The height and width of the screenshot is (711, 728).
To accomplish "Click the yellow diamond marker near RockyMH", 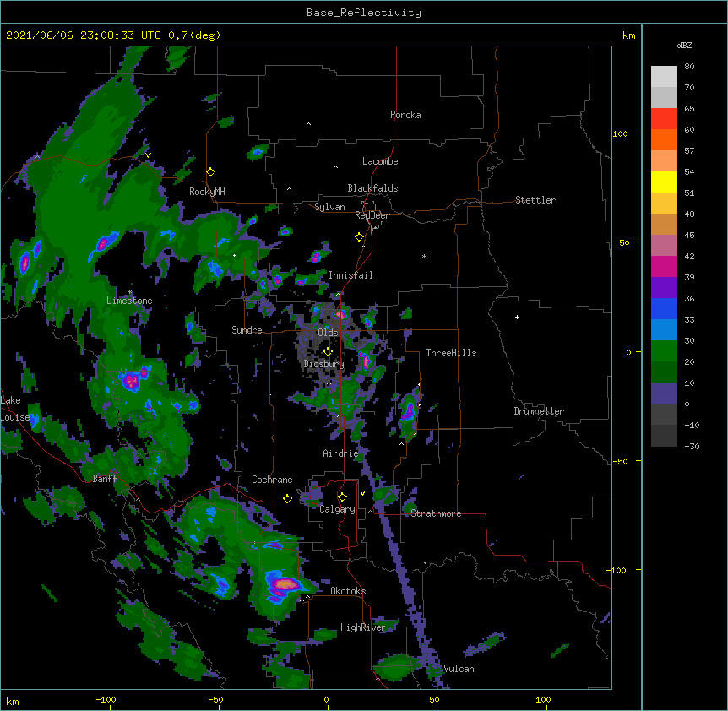I will click(211, 172).
